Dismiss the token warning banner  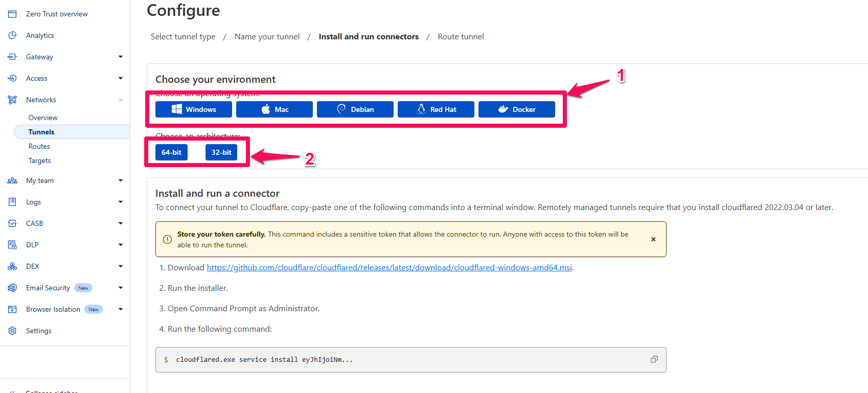click(x=653, y=239)
